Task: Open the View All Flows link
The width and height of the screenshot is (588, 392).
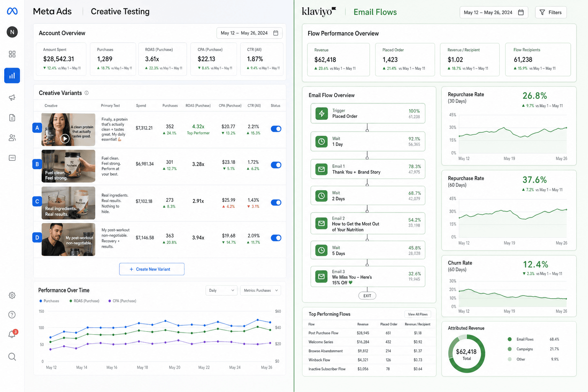Action: [418, 314]
